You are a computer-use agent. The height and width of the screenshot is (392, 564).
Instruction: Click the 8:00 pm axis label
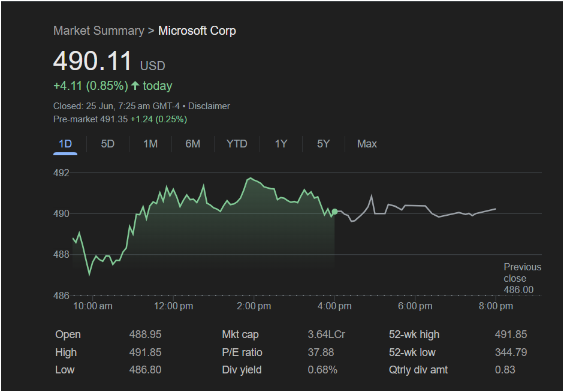click(x=496, y=306)
